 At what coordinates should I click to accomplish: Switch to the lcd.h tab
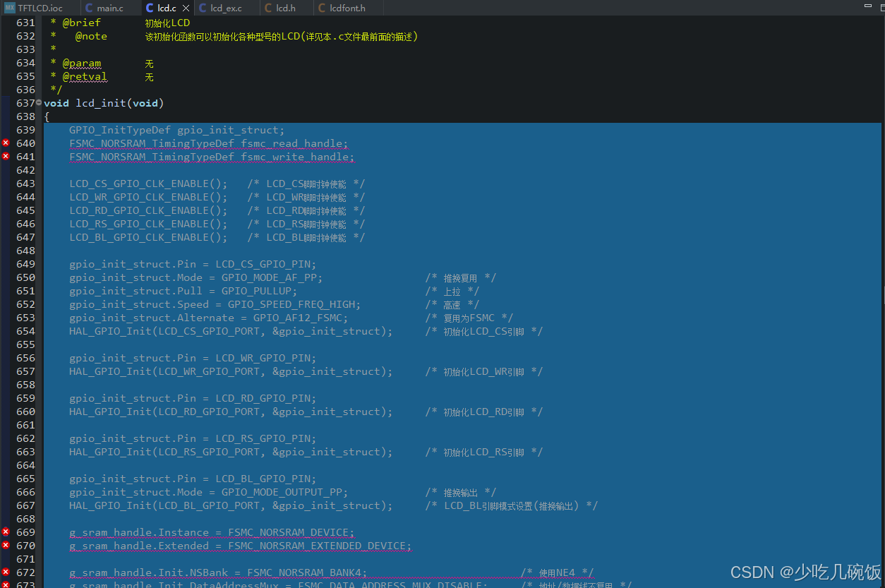286,8
